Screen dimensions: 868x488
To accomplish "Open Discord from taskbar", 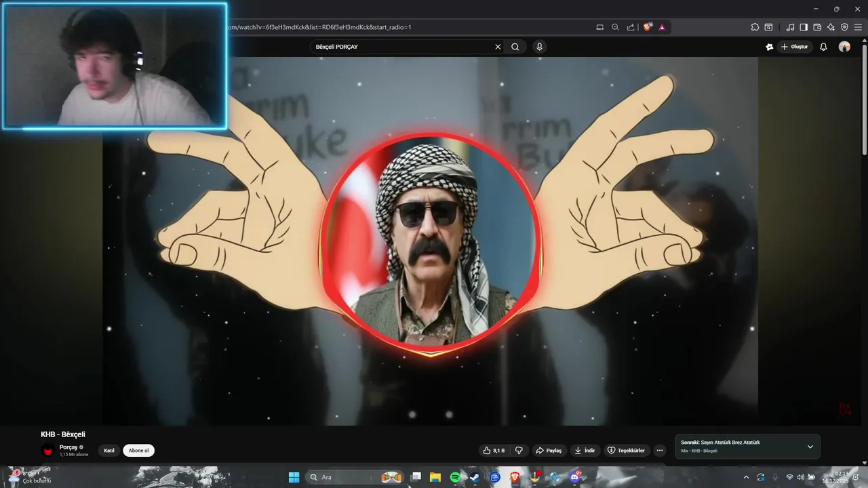I will point(576,477).
